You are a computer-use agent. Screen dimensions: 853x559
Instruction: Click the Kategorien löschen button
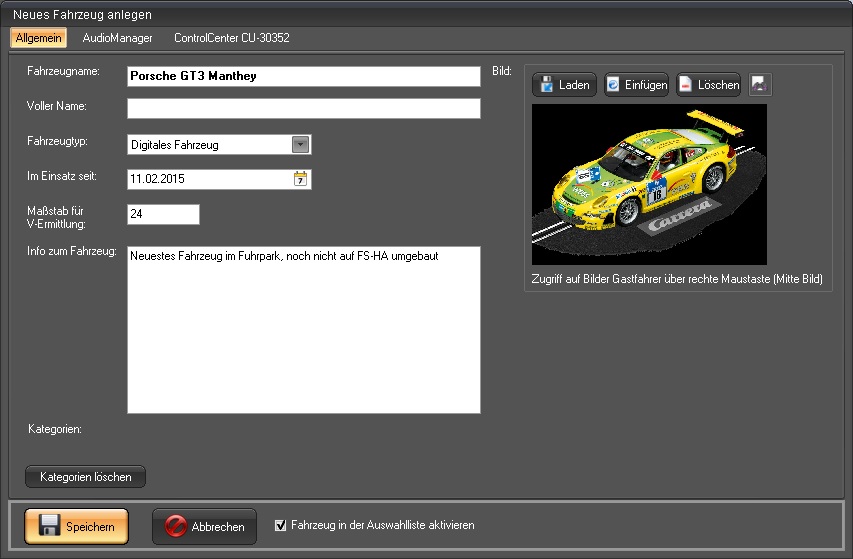click(85, 477)
